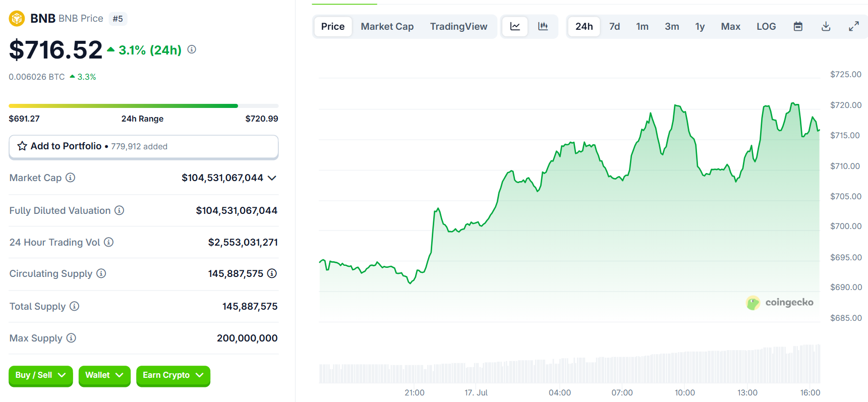Click the 0.006026 BTC value
868x402 pixels.
point(37,77)
